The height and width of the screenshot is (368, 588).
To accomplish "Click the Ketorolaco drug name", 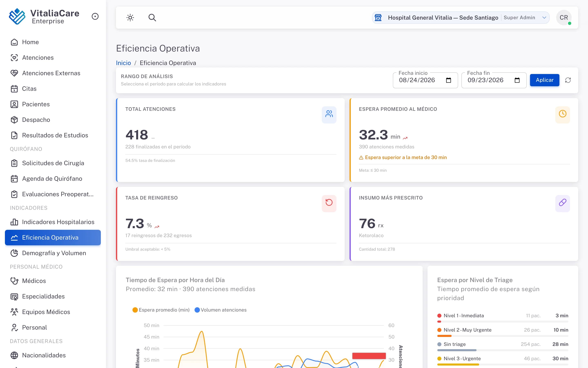I will click(x=371, y=236).
